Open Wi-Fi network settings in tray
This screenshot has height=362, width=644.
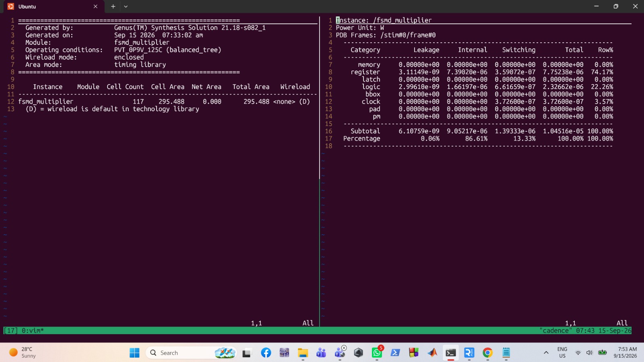578,353
